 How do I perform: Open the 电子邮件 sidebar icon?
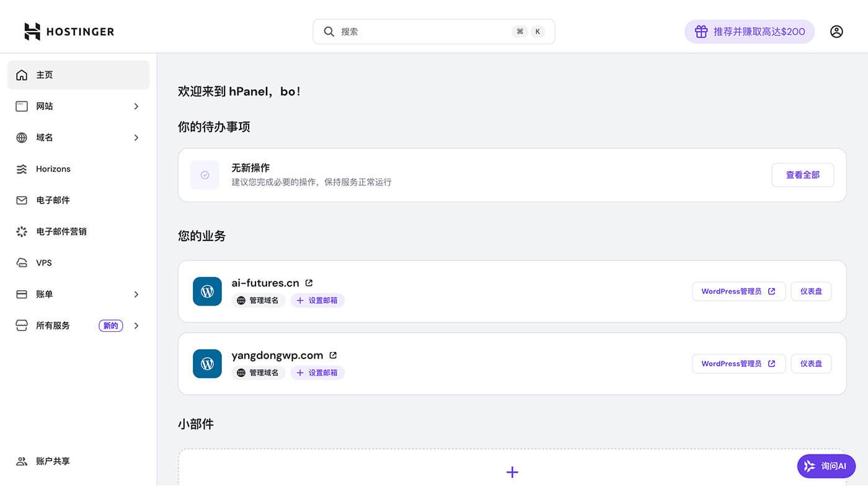pos(22,200)
